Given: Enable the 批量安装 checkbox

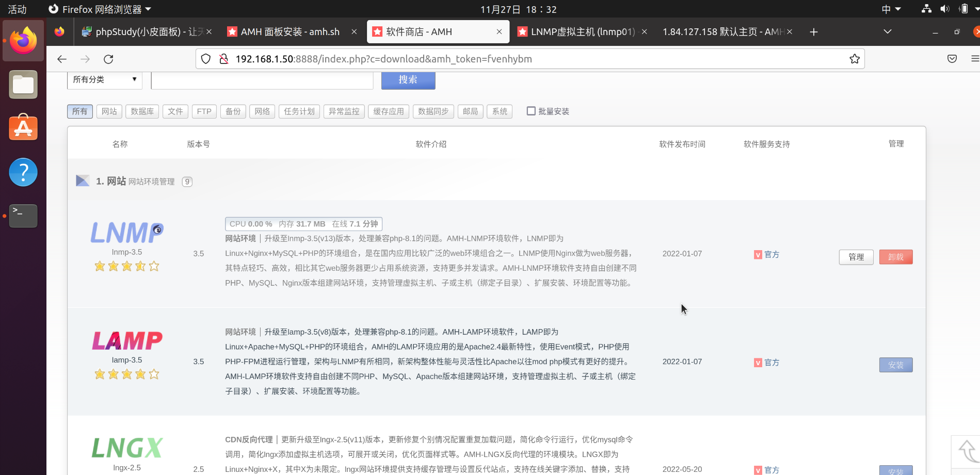Looking at the screenshot, I should [531, 111].
